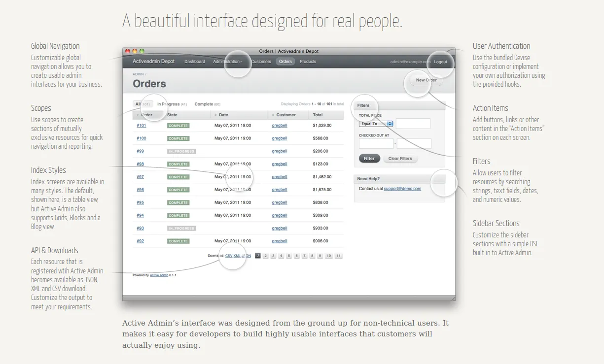Sort the table by State column
604x364 pixels.
point(172,115)
